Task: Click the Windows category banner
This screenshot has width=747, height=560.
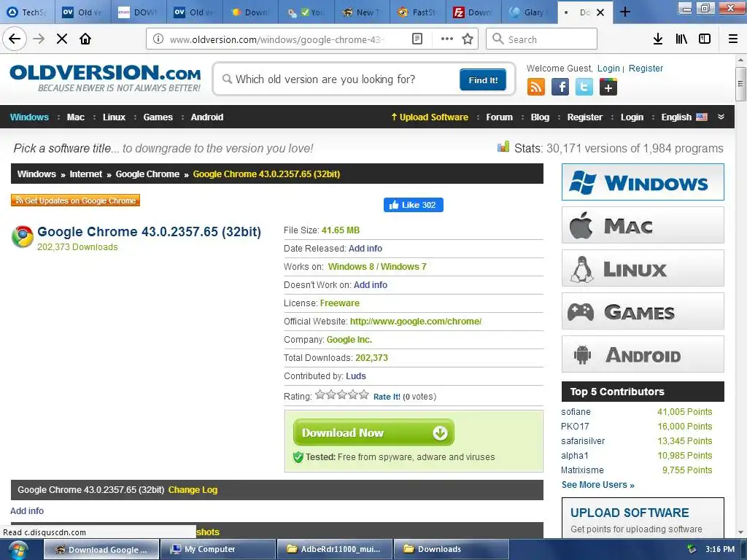Action: 643,182
